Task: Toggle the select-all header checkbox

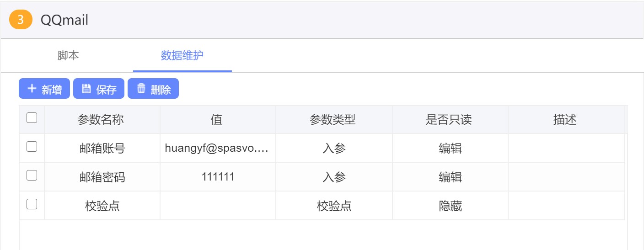Action: pos(32,118)
